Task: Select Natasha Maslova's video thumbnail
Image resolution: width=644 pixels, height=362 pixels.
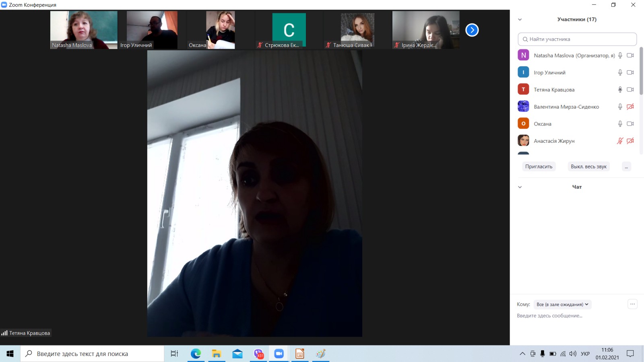Action: tap(84, 30)
